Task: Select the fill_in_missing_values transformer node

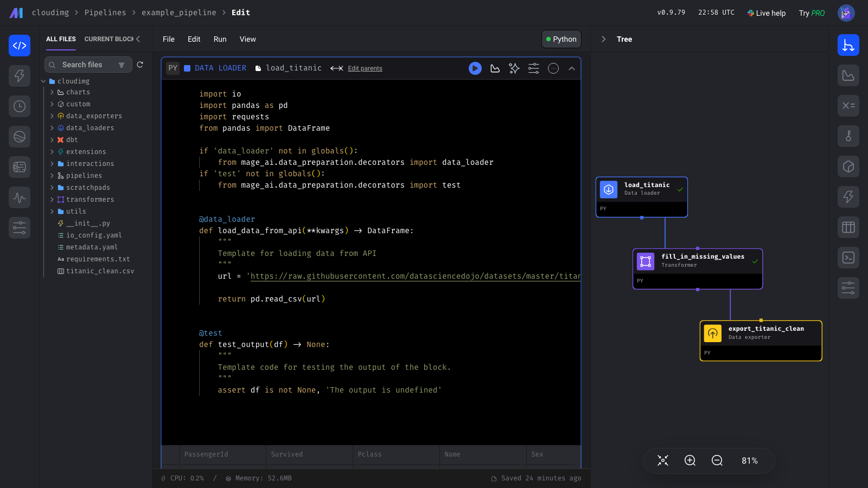Action: [698, 269]
